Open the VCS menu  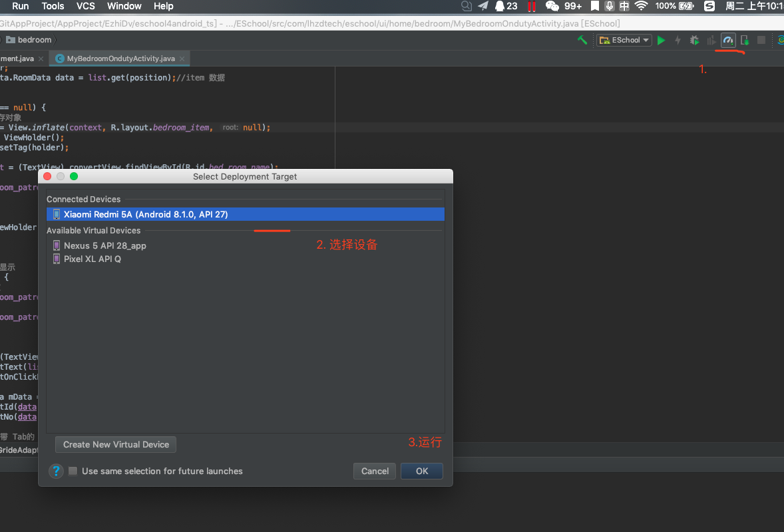(x=85, y=6)
